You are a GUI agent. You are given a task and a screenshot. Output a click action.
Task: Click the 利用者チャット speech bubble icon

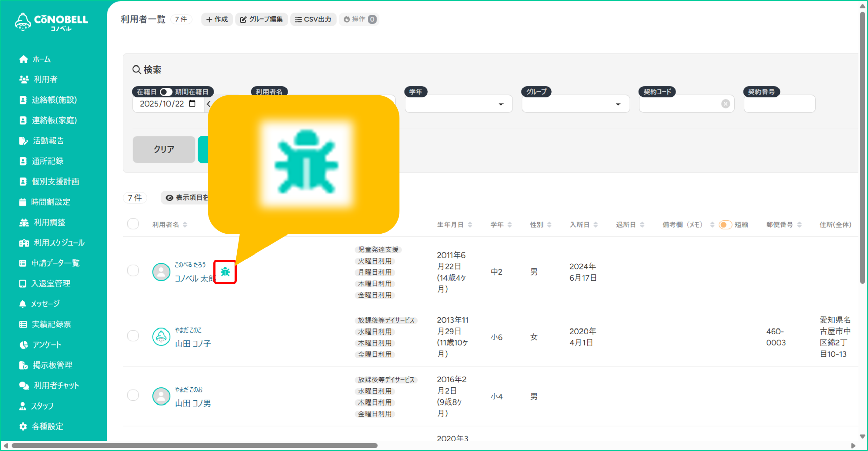click(24, 386)
